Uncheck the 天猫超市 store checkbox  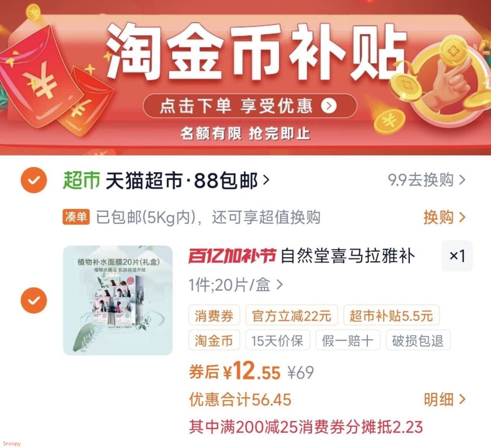tap(34, 180)
